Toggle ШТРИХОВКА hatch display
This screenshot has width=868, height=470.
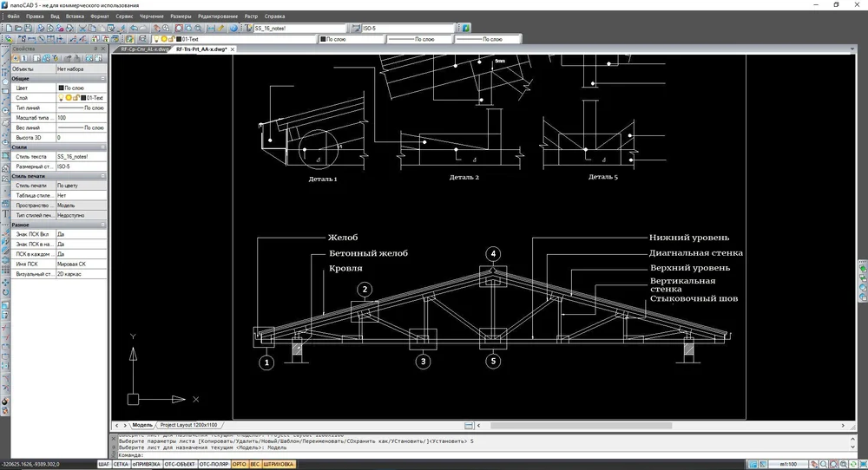[279, 464]
